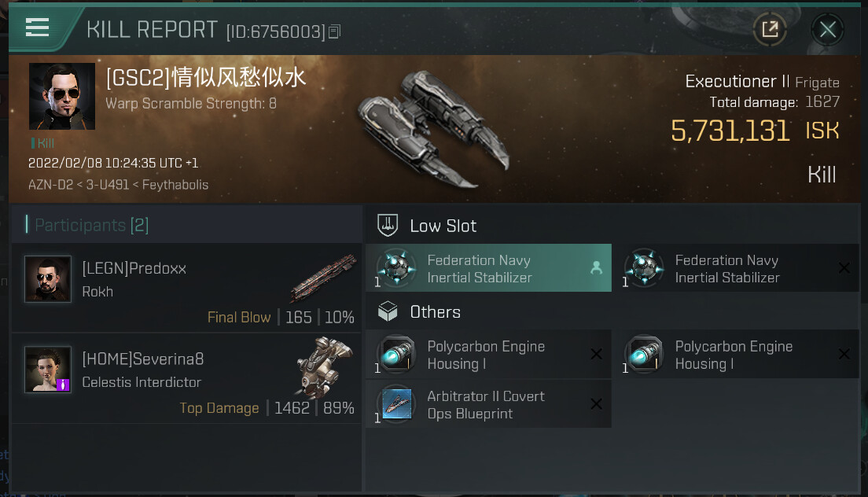868x497 pixels.
Task: Open the hamburger menu
Action: 37,28
